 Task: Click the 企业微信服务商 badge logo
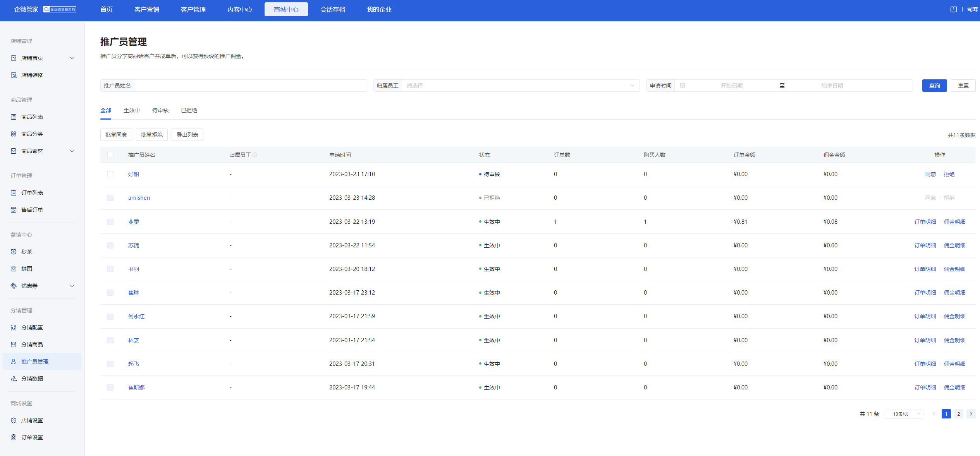coord(60,9)
